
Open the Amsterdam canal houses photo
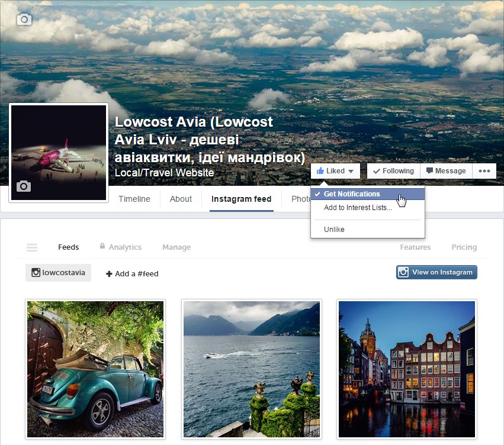[x=407, y=369]
